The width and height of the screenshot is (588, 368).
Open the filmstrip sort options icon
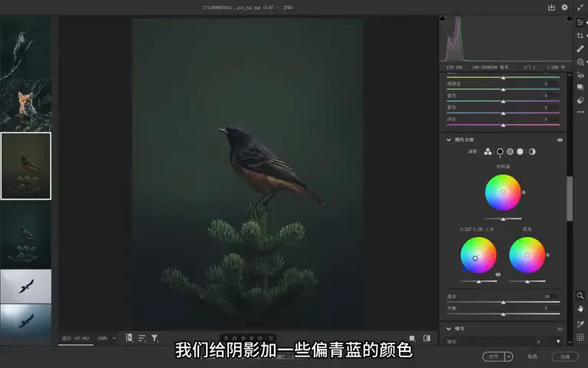coord(142,338)
